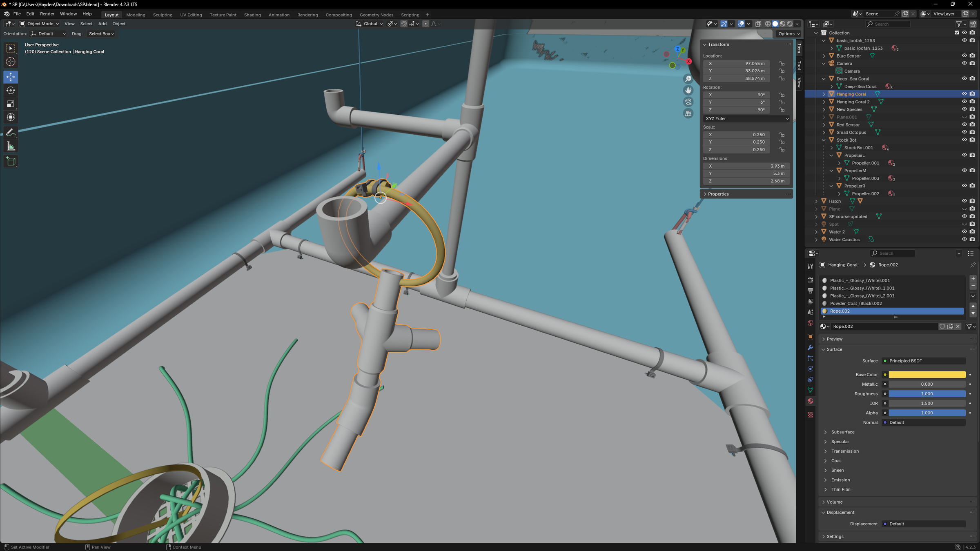Open the Particle Properties tab
The image size is (980, 551).
tap(810, 358)
